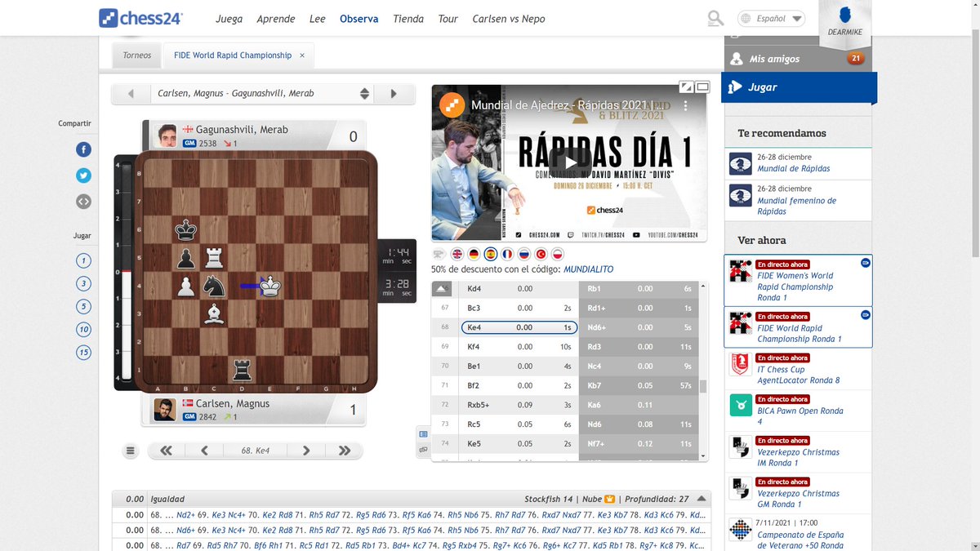Screen dimensions: 980x551
Task: Open BICA Pawn Open Ronda 4
Action: pyautogui.click(x=799, y=411)
